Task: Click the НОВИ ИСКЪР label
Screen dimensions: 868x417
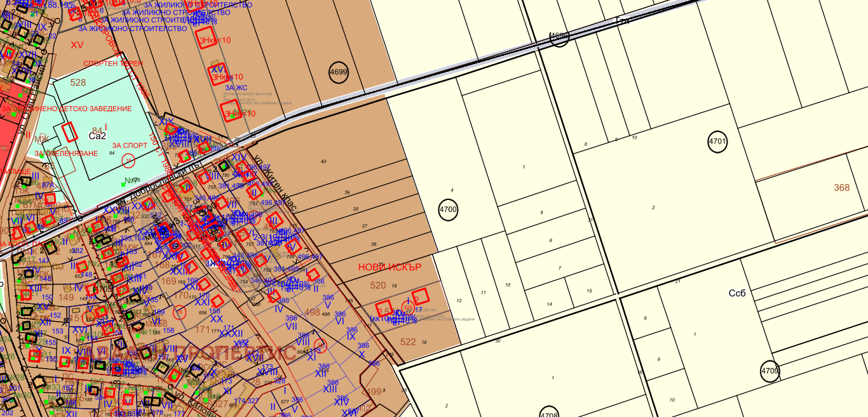Action: (390, 267)
